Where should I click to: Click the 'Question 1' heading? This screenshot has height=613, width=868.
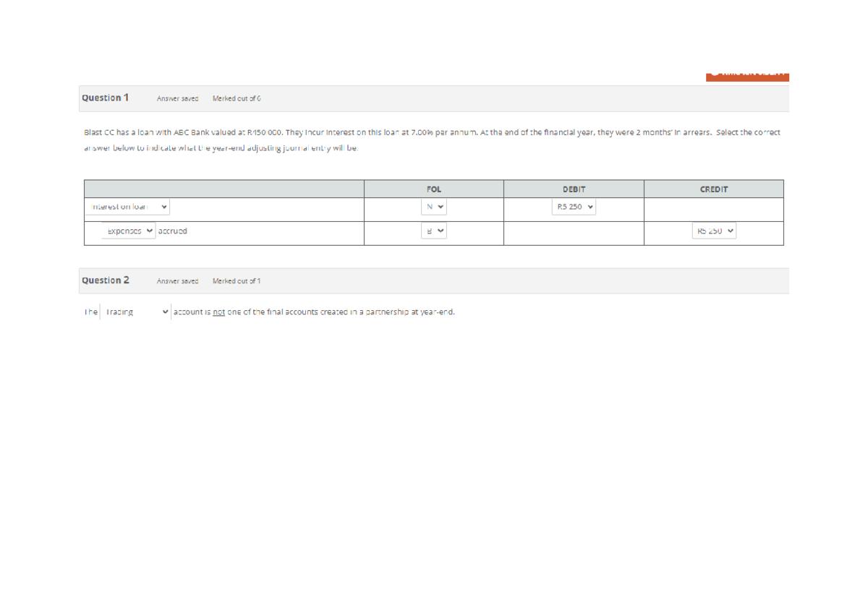106,98
